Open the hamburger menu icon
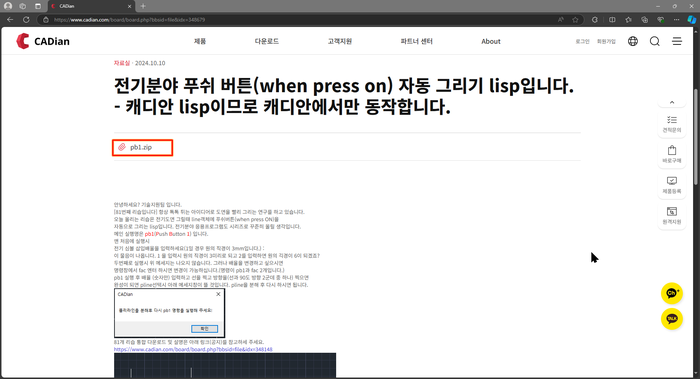Image resolution: width=700 pixels, height=379 pixels. pyautogui.click(x=677, y=41)
